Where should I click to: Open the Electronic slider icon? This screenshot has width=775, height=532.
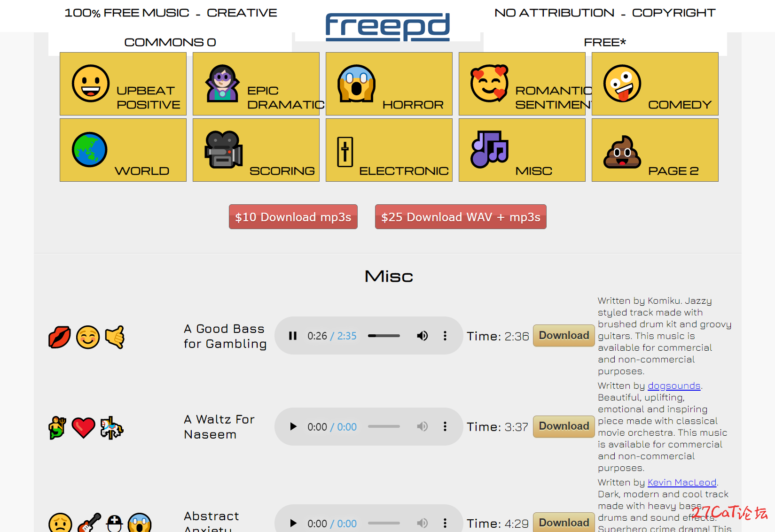click(x=345, y=152)
